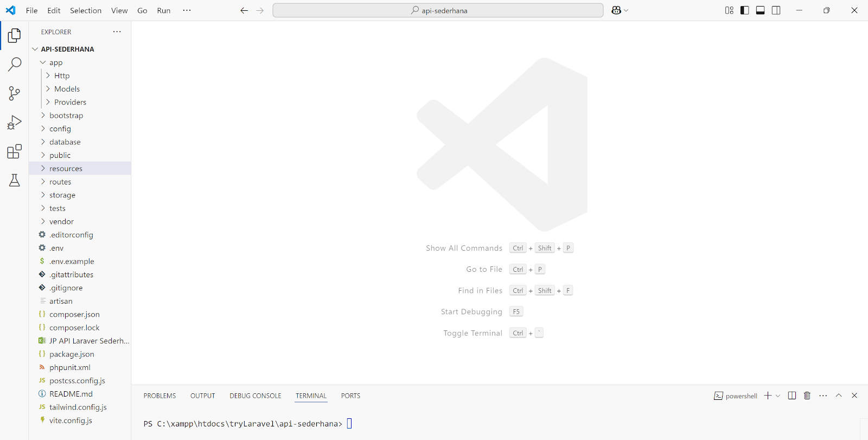Viewport: 868px width, 440px height.
Task: Switch to the PORTS panel tab
Action: coord(350,396)
